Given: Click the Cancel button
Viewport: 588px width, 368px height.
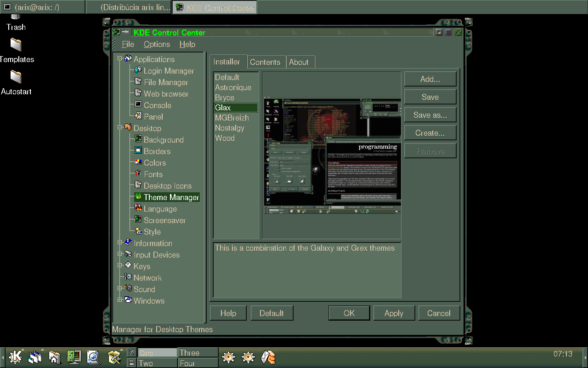Looking at the screenshot, I should point(439,313).
